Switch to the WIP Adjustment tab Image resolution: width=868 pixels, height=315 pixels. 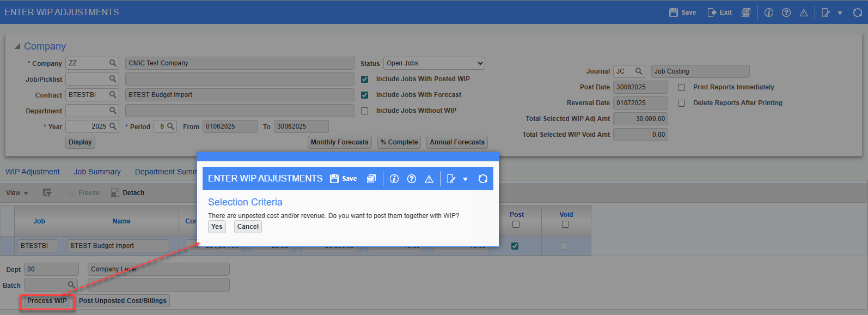tap(33, 172)
